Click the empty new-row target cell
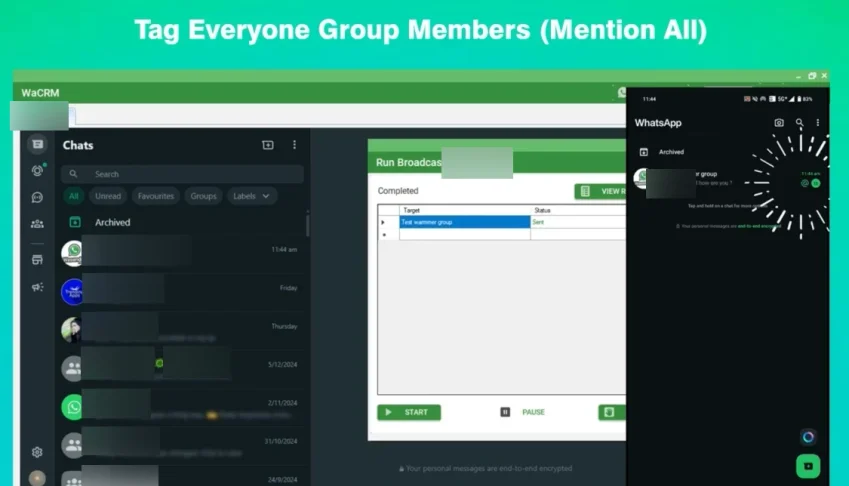Image resolution: width=849 pixels, height=486 pixels. click(465, 234)
